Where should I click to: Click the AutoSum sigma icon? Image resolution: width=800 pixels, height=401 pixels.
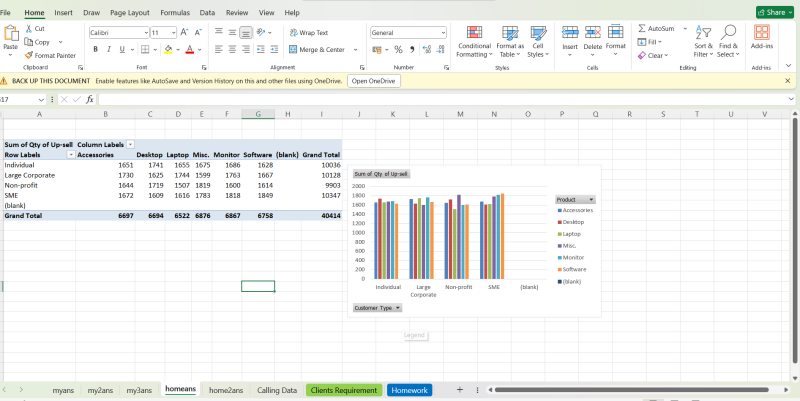point(642,28)
